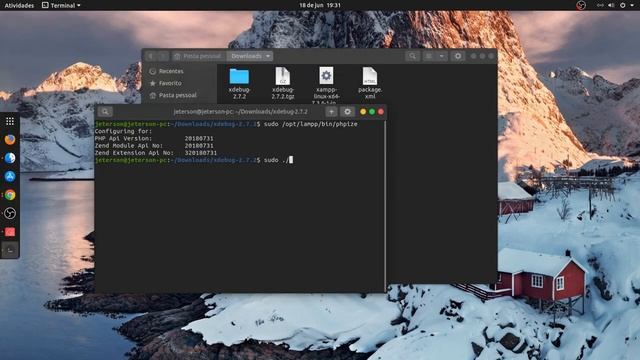Image resolution: width=640 pixels, height=360 pixels.
Task: Show applications grid in the dock
Action: (10, 121)
